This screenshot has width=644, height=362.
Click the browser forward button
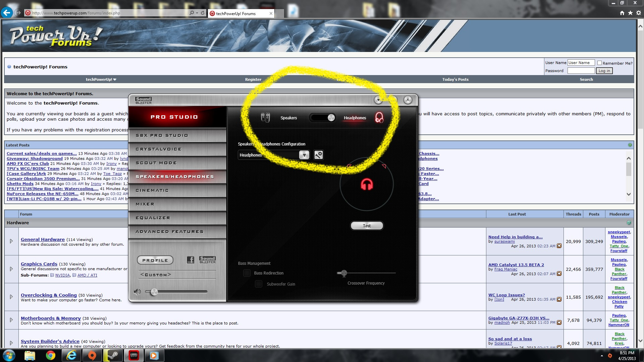click(18, 13)
